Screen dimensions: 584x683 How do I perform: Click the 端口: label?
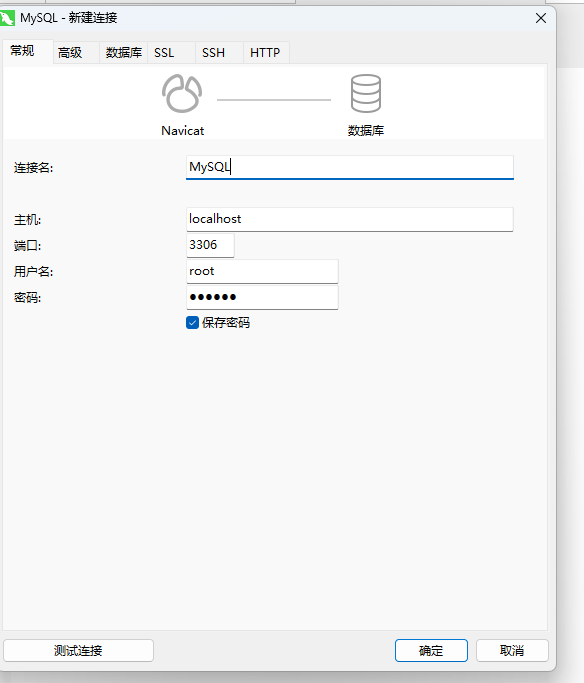click(x=27, y=246)
